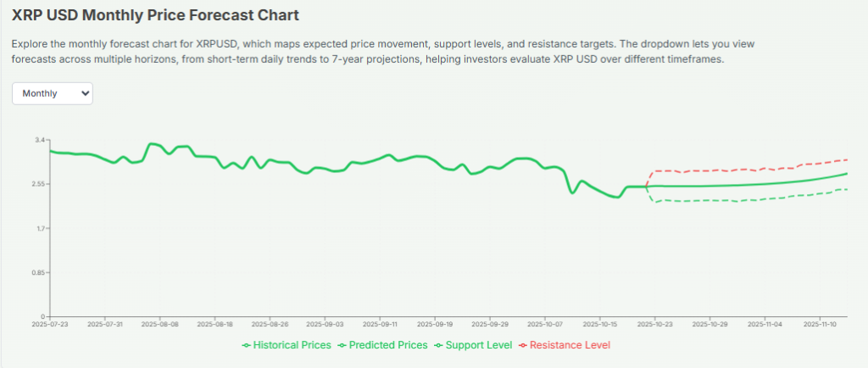The width and height of the screenshot is (868, 368).
Task: Click the dropdown chevron arrow beside Monthly
Action: coord(84,93)
